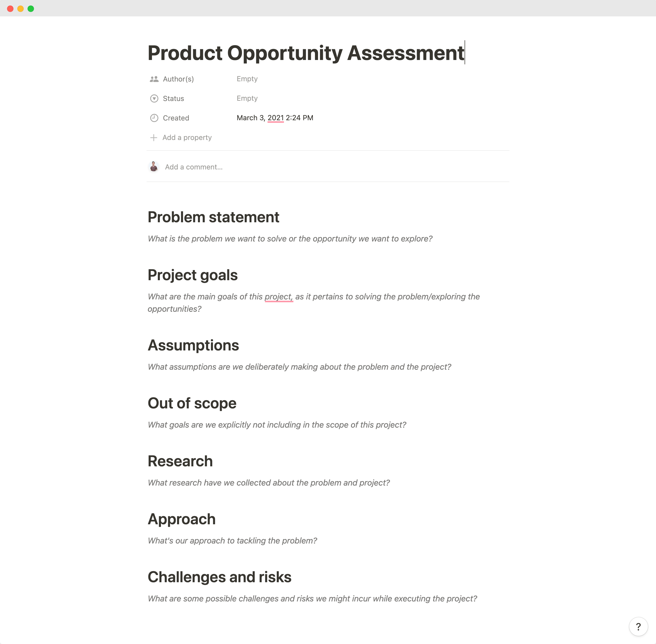Open the Notion help question mark button

tap(638, 626)
